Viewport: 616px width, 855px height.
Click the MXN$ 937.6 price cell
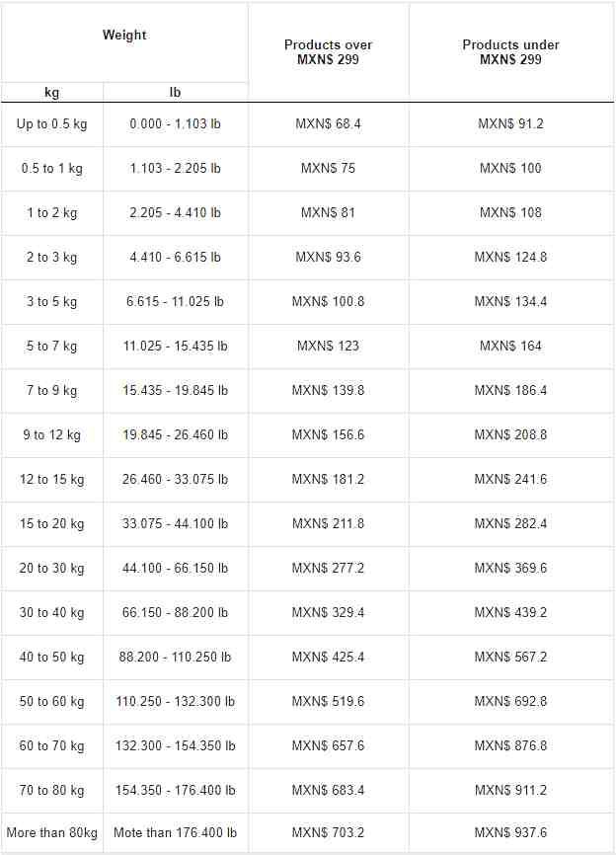(510, 832)
